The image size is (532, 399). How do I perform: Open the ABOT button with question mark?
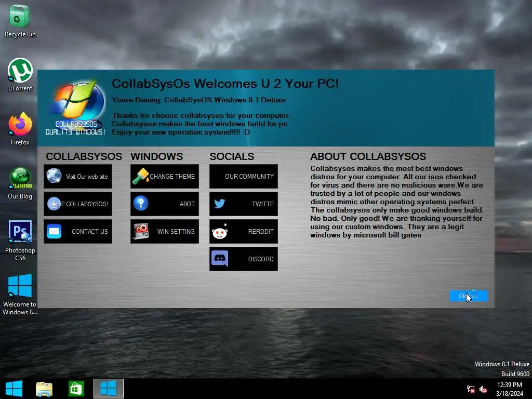click(165, 204)
